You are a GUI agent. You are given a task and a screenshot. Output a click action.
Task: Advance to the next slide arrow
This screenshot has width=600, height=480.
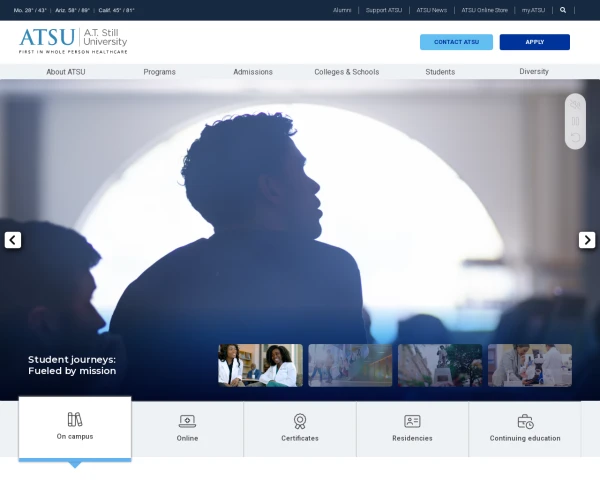(x=587, y=240)
